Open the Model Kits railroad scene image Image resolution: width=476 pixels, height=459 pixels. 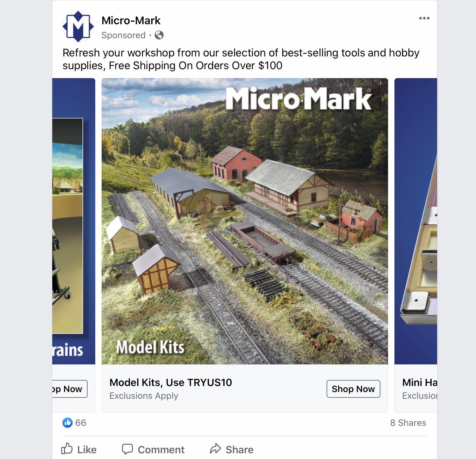[x=245, y=221]
